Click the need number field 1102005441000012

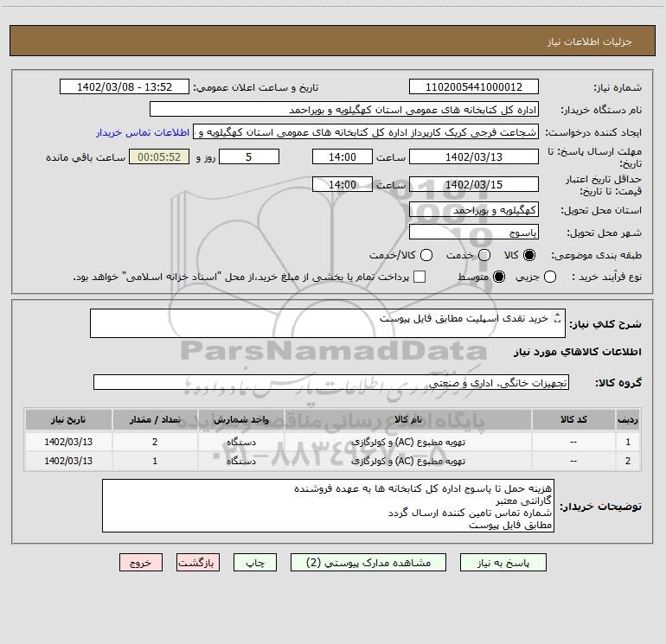point(474,86)
